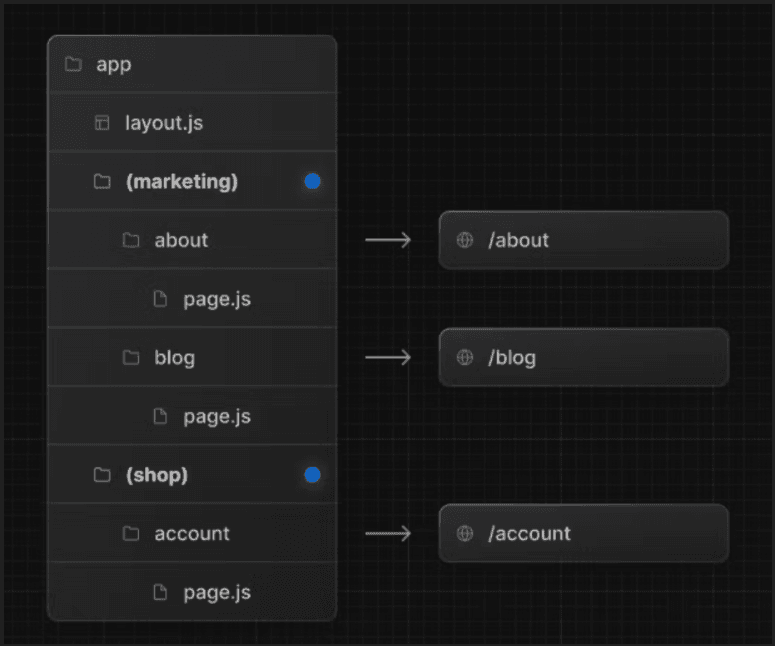775x646 pixels.
Task: Open the /about route box
Action: click(583, 240)
